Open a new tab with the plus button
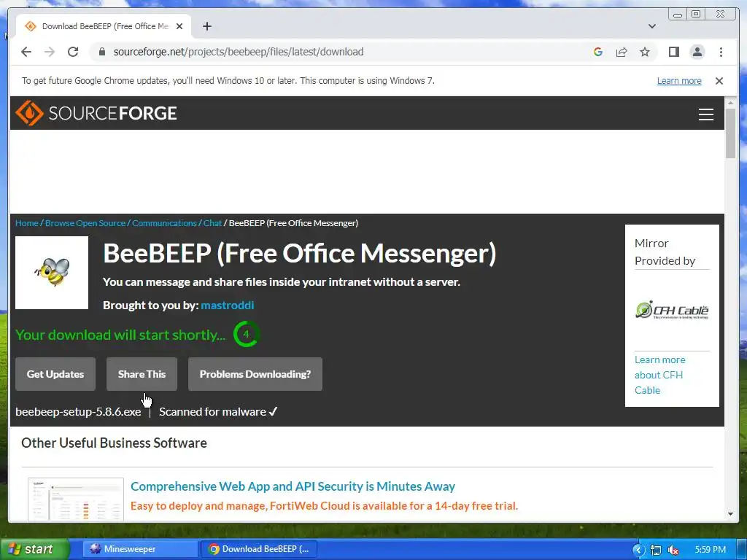The height and width of the screenshot is (560, 747). [x=206, y=26]
